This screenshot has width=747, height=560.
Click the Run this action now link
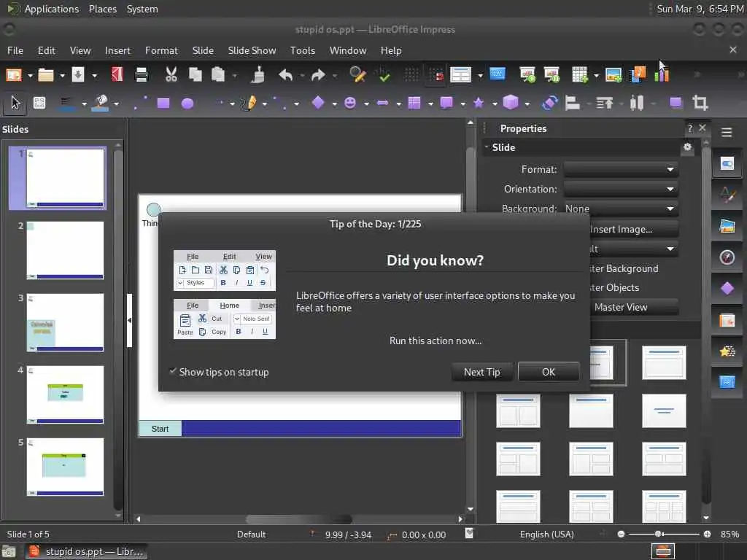pos(436,341)
